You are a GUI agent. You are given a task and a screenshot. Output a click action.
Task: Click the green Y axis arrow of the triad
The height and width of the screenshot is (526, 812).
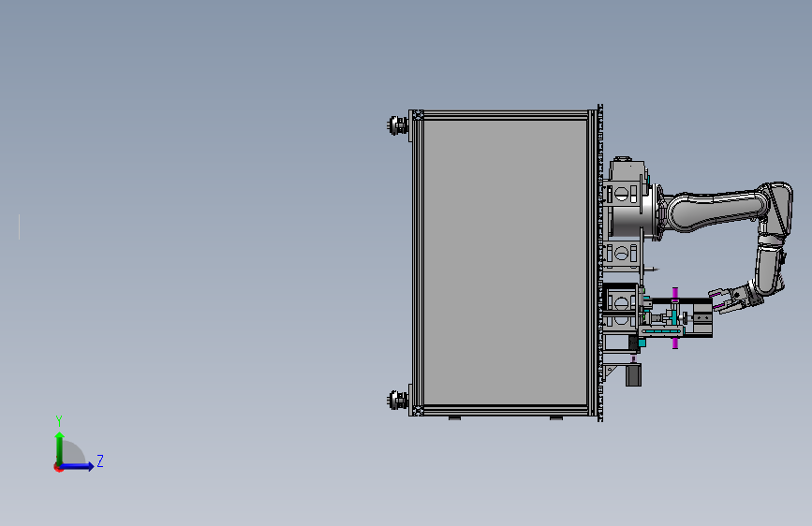(x=59, y=446)
